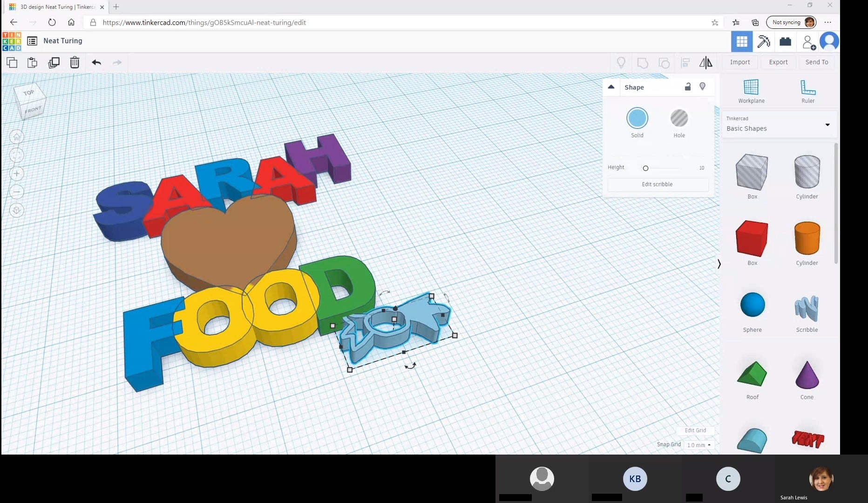Hide selected shape with lightbulb icon
The width and height of the screenshot is (868, 503).
[703, 87]
